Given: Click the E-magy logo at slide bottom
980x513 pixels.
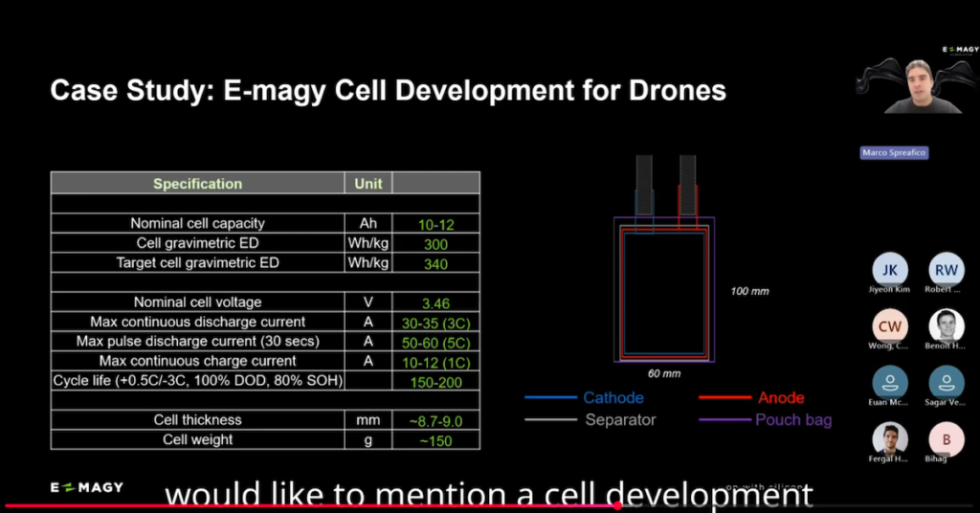Looking at the screenshot, I should tap(87, 487).
